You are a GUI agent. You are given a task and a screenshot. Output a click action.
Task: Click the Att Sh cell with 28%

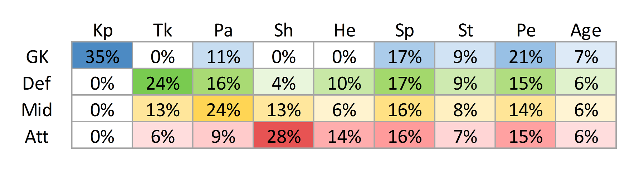pos(284,135)
